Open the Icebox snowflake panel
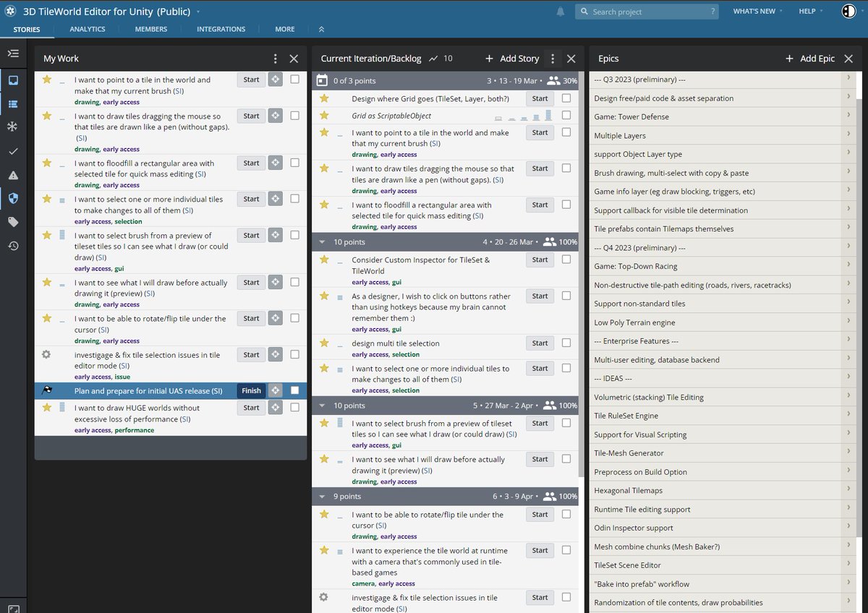Viewport: 868px width, 613px height. [13, 127]
